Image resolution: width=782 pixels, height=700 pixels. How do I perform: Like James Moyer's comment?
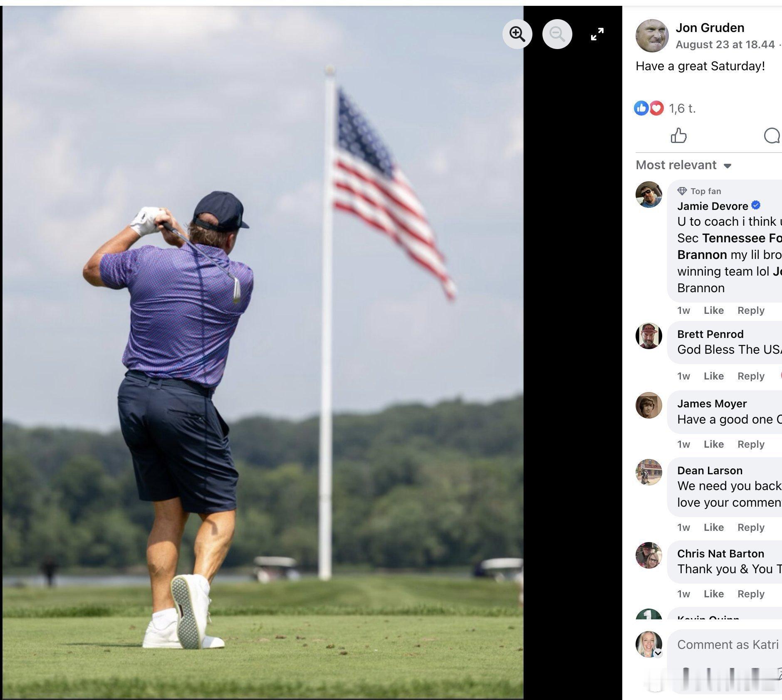[713, 444]
